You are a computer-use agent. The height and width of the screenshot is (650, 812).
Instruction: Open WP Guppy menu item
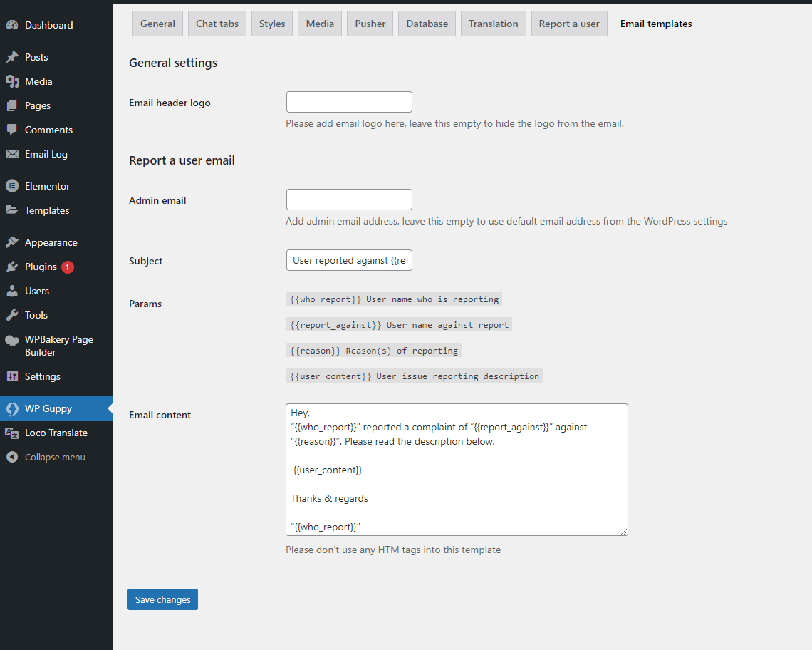(x=48, y=408)
